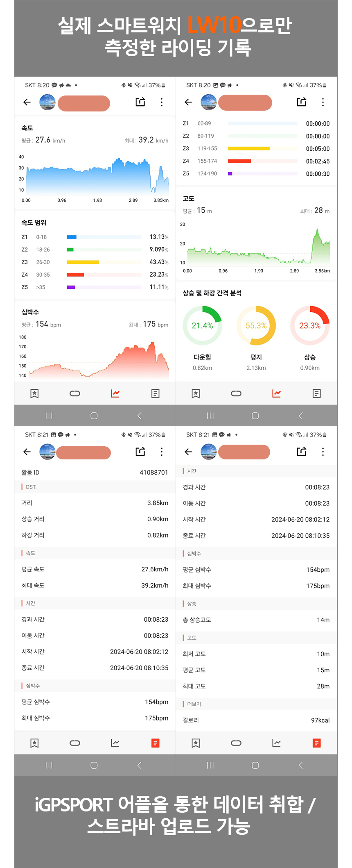Image resolution: width=352 pixels, height=868 pixels.
Task: Tap share icon on the elevation chart screen
Action: [x=302, y=102]
